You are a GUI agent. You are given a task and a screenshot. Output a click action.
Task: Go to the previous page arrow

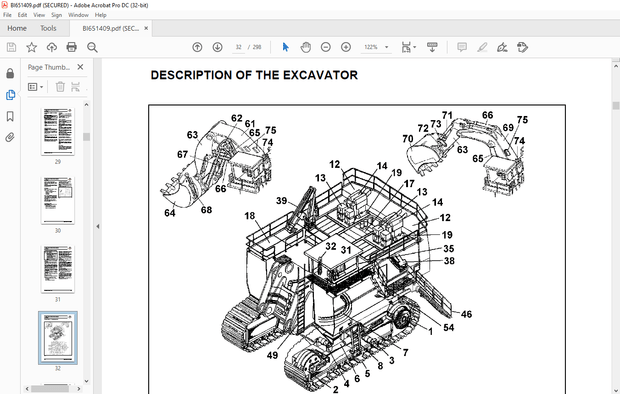(197, 47)
